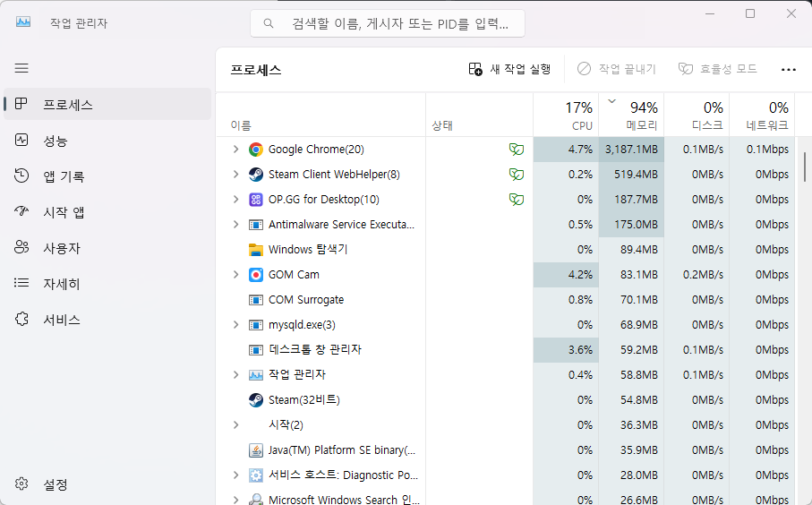Switch to the 자세히 tab
This screenshot has width=812, height=505.
point(107,283)
